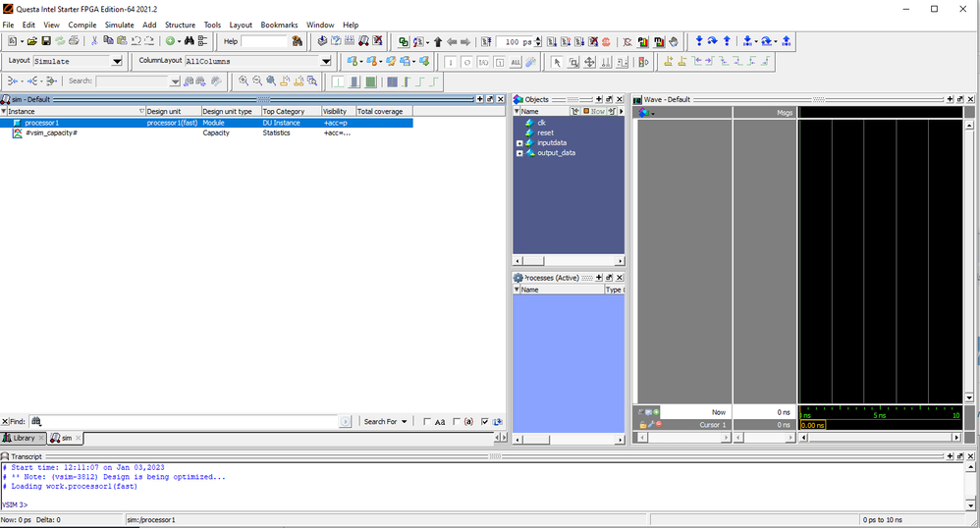Viewport: 980px width, 528px height.
Task: Click the Save icon in toolbar
Action: (46, 41)
